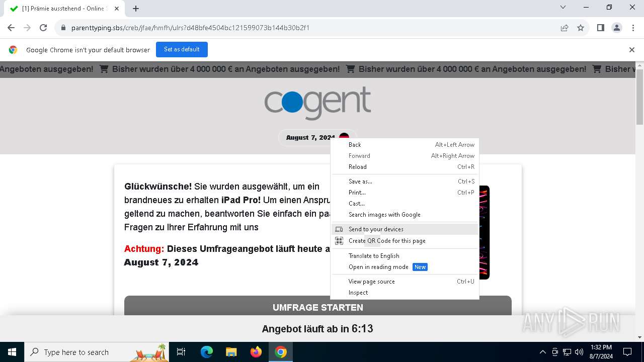The width and height of the screenshot is (644, 362).
Task: Click scrollbar down arrow
Action: [x=640, y=337]
